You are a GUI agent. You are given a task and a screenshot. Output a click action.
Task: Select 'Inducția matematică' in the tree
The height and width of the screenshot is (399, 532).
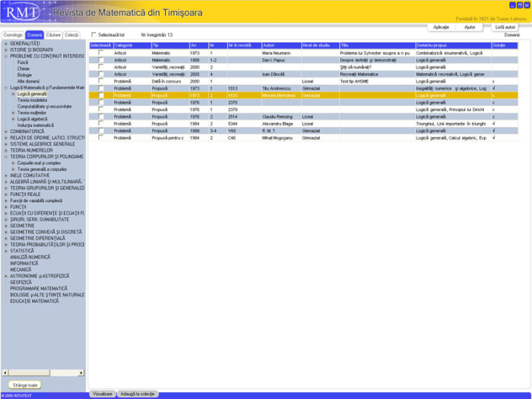coord(35,125)
